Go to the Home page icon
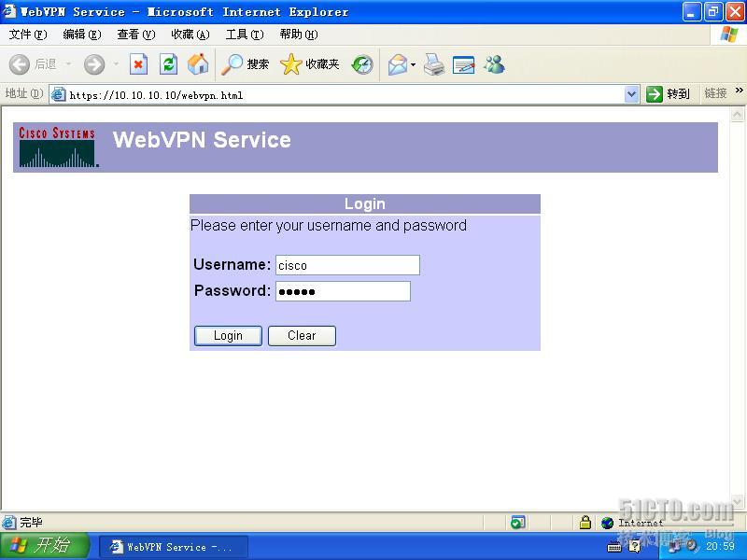 [198, 64]
